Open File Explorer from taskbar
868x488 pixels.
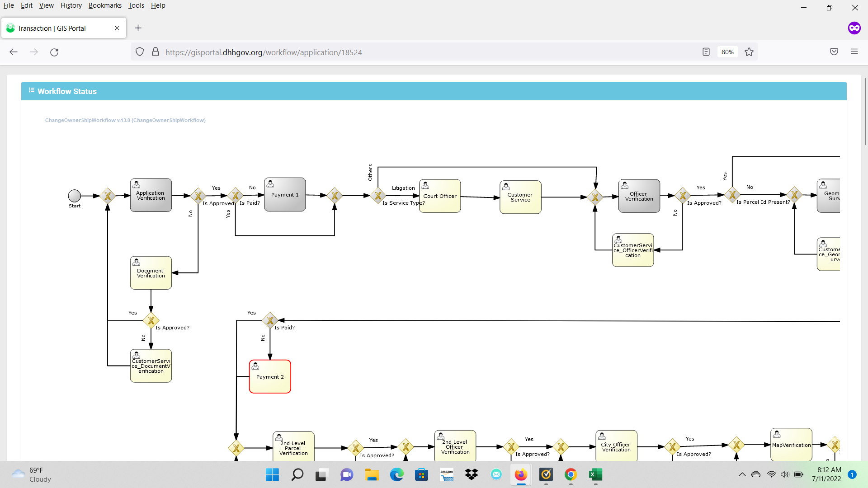point(372,474)
